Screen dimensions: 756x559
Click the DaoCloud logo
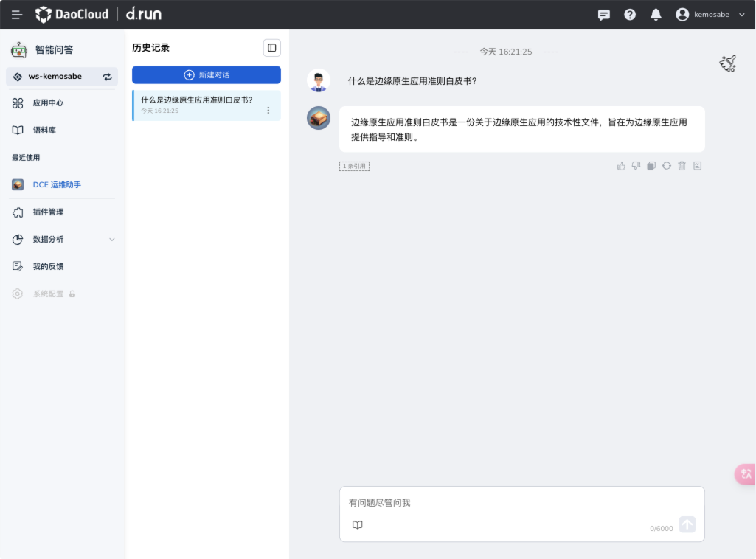tap(72, 15)
